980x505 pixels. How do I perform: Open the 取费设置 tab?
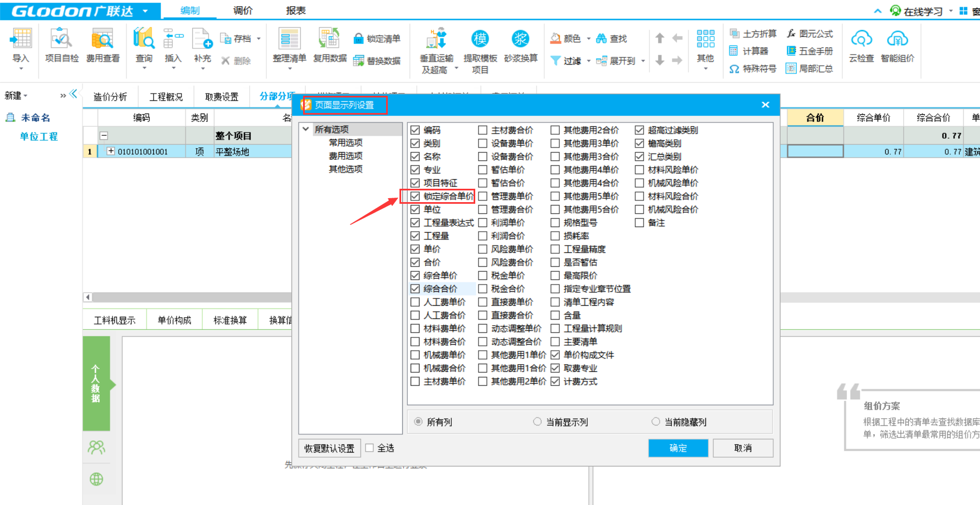point(222,96)
